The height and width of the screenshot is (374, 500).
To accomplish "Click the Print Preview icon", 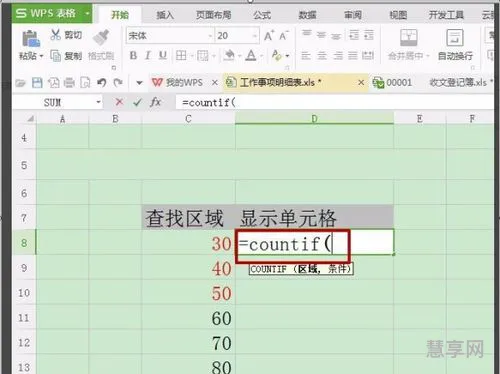I will coord(85,82).
